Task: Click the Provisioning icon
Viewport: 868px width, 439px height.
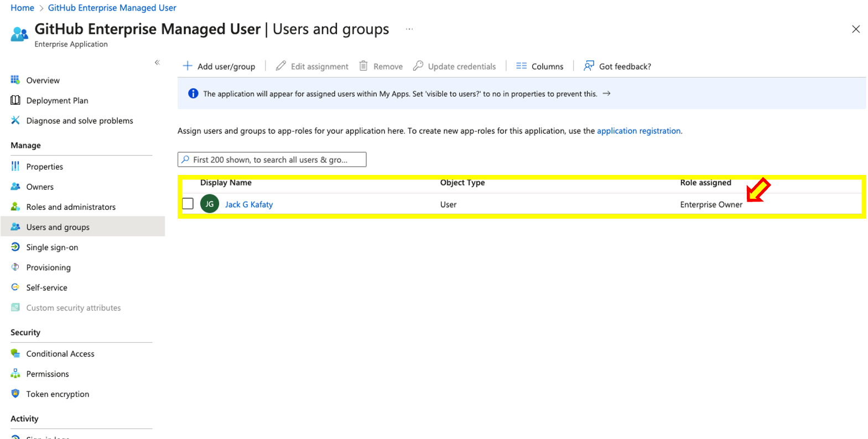Action: (x=15, y=267)
